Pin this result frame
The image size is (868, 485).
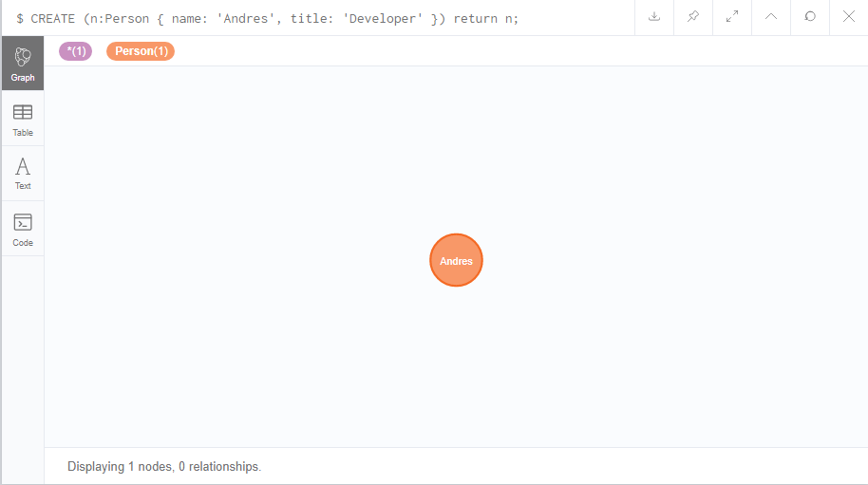click(693, 17)
